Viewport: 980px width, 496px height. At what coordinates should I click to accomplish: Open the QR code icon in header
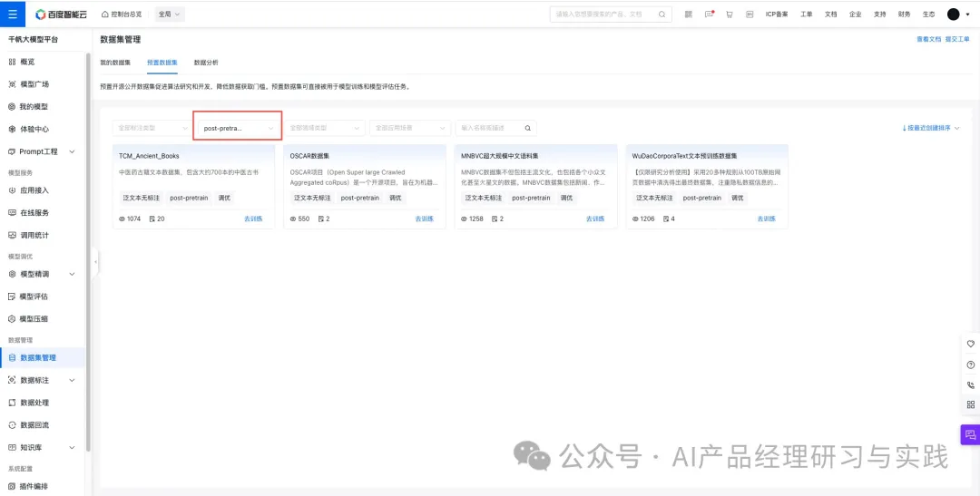(689, 14)
